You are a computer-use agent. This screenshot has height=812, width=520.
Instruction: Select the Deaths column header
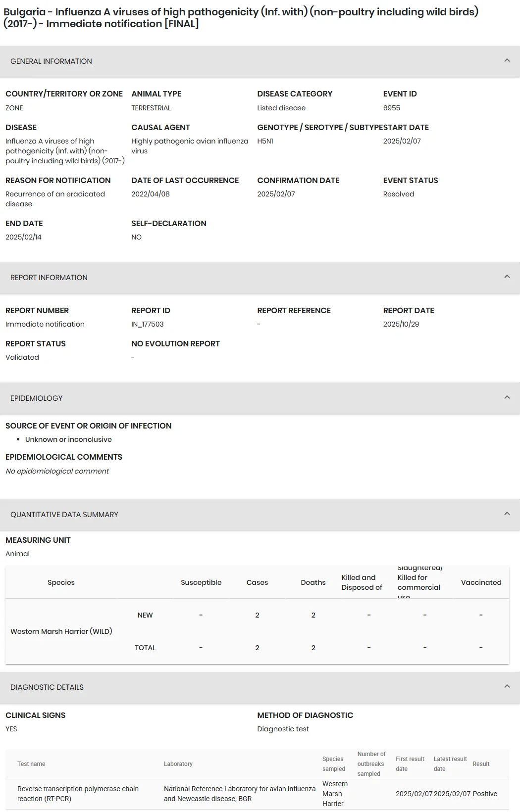point(313,582)
